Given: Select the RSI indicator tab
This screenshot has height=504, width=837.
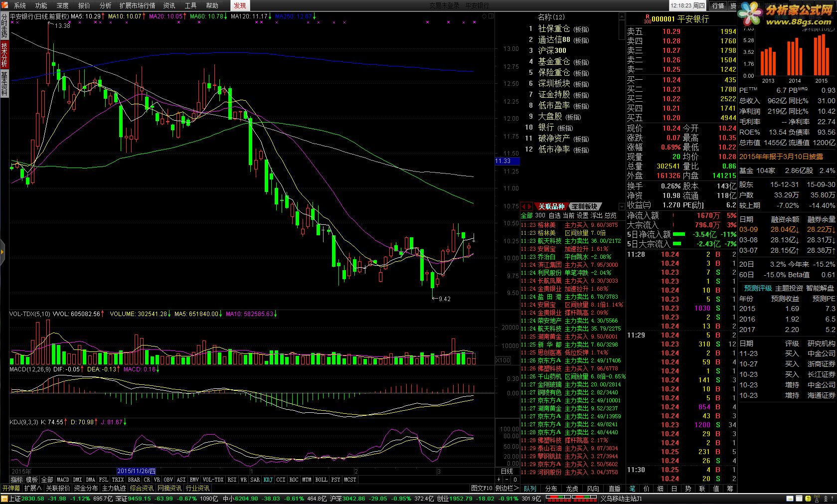Looking at the screenshot, I should click(232, 480).
